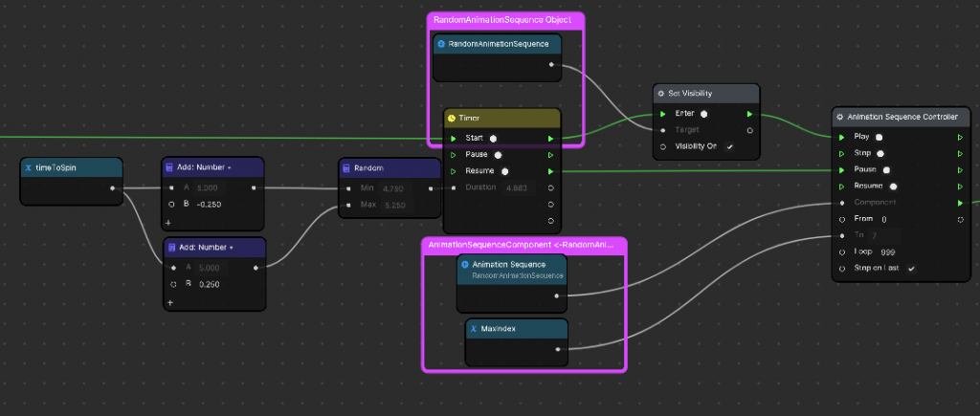
Task: Click the variable icon on timeToSpin node
Action: coord(29,168)
